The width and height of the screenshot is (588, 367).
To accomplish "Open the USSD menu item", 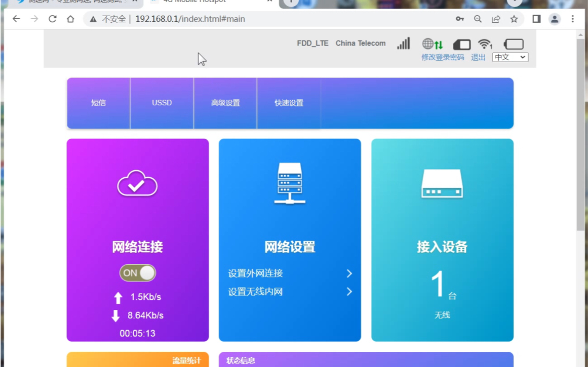I will click(x=162, y=103).
